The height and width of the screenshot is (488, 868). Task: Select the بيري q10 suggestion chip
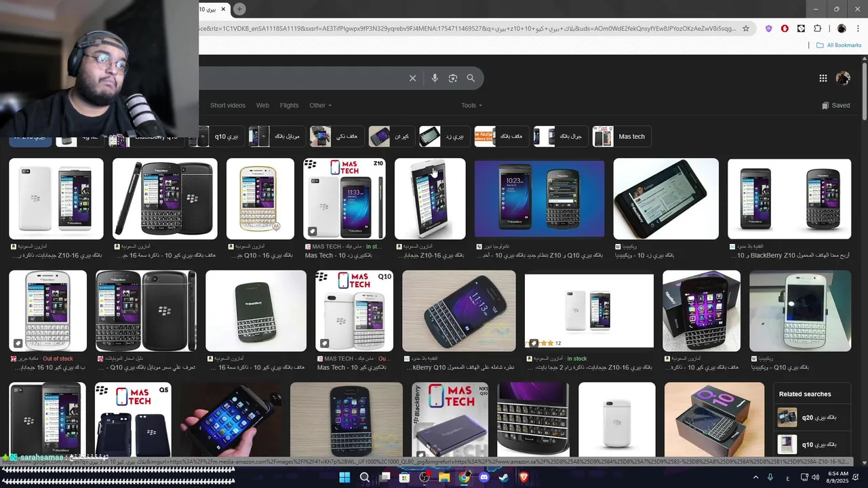click(x=216, y=136)
